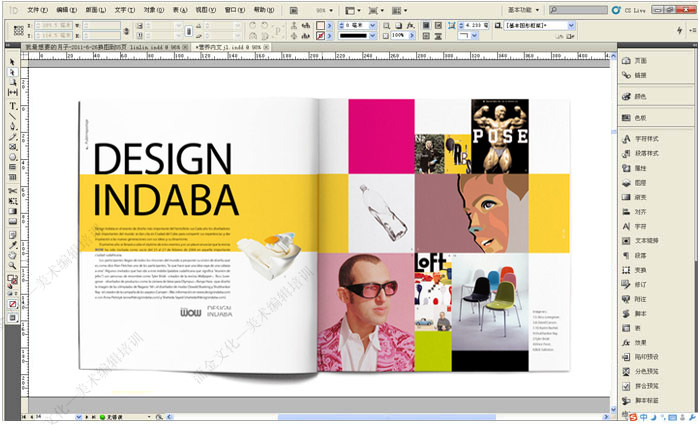Image resolution: width=700 pixels, height=425 pixels.
Task: Open the 文字(T) menu
Action: pos(125,10)
